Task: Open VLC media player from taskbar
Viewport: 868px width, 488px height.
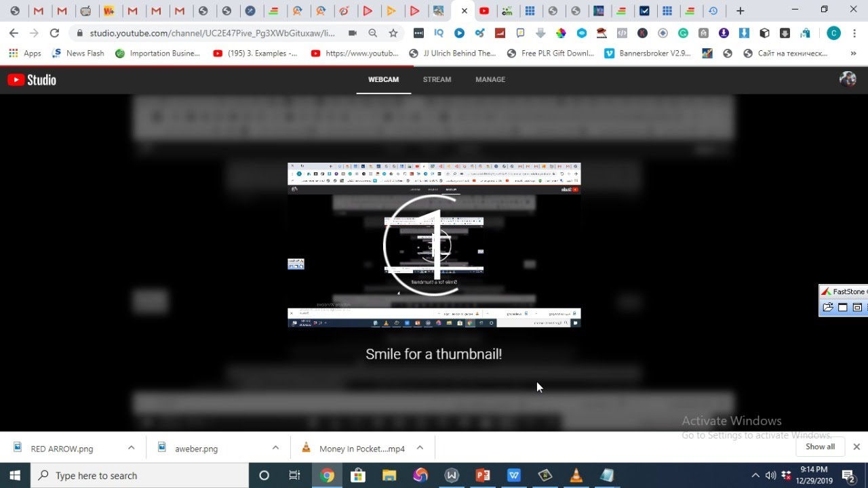Action: pyautogui.click(x=576, y=475)
